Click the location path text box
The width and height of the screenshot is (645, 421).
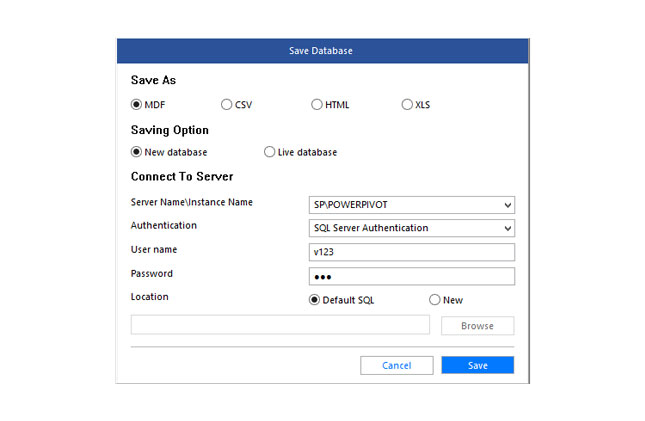tap(280, 325)
